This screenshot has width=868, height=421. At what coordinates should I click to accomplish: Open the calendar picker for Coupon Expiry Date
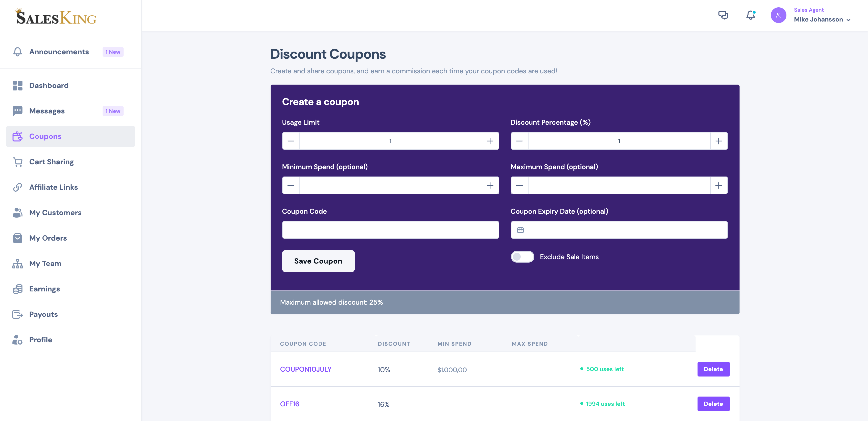coord(520,230)
